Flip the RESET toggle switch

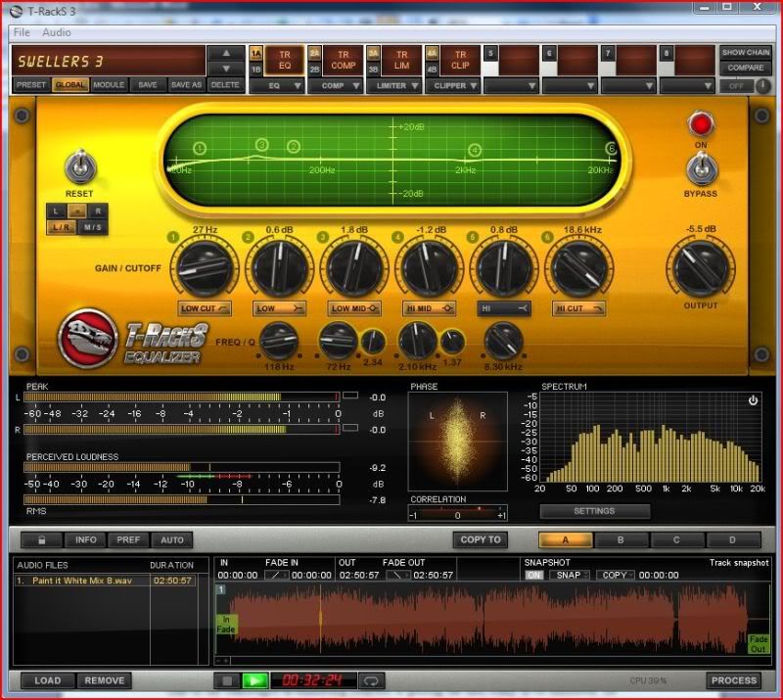(x=80, y=166)
